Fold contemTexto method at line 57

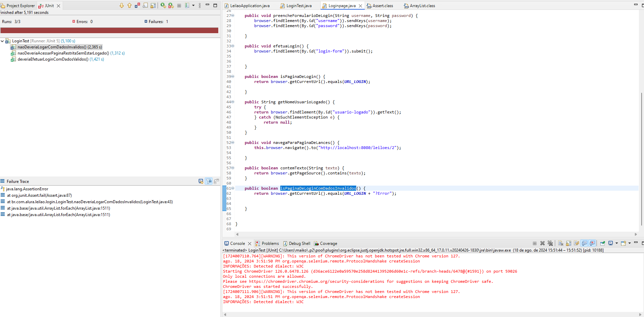[x=233, y=168]
